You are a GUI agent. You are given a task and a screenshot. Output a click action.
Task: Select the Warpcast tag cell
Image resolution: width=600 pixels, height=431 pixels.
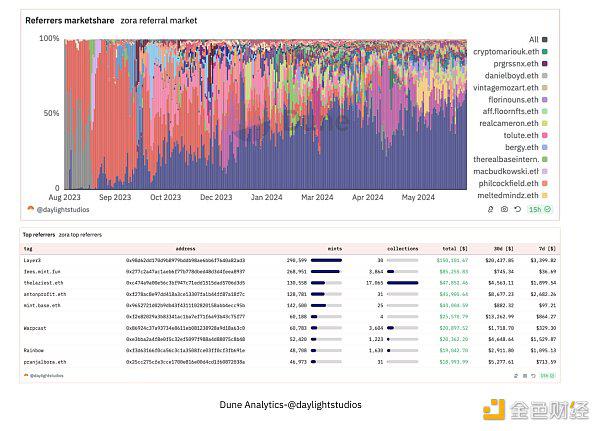[x=35, y=328]
